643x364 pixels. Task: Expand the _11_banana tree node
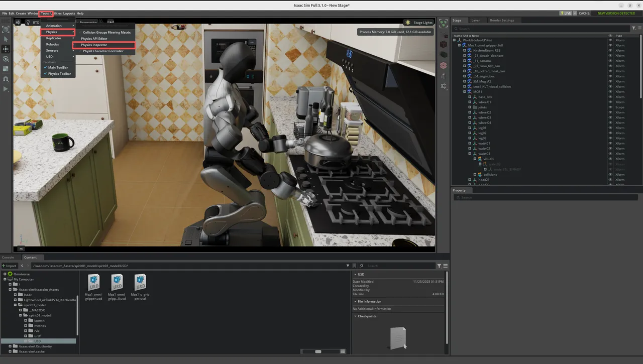point(465,61)
